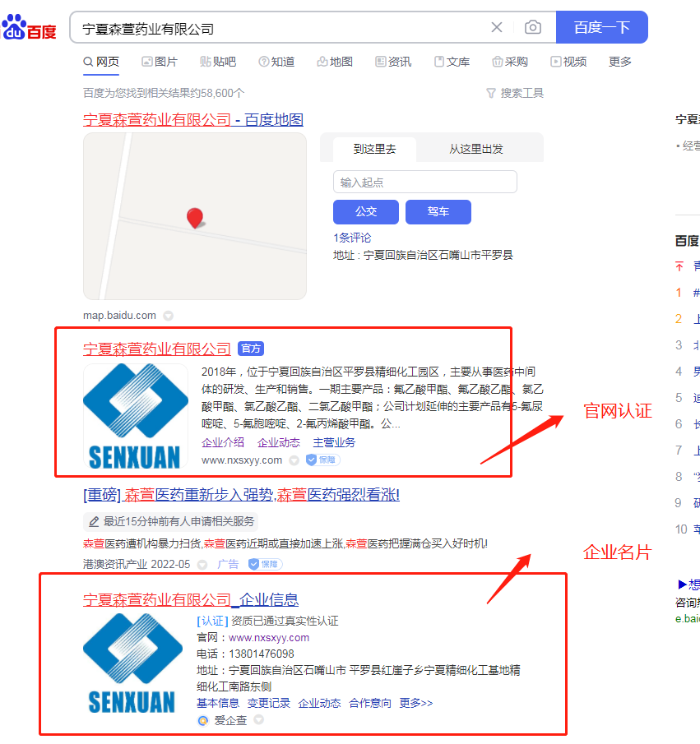
Task: Open the 合作意向 link
Action: coord(370,703)
